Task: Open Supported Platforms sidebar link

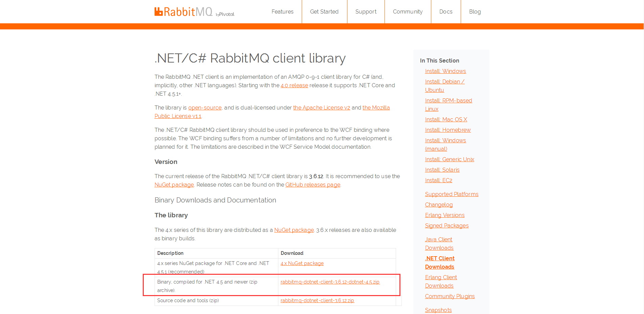Action: tap(452, 194)
